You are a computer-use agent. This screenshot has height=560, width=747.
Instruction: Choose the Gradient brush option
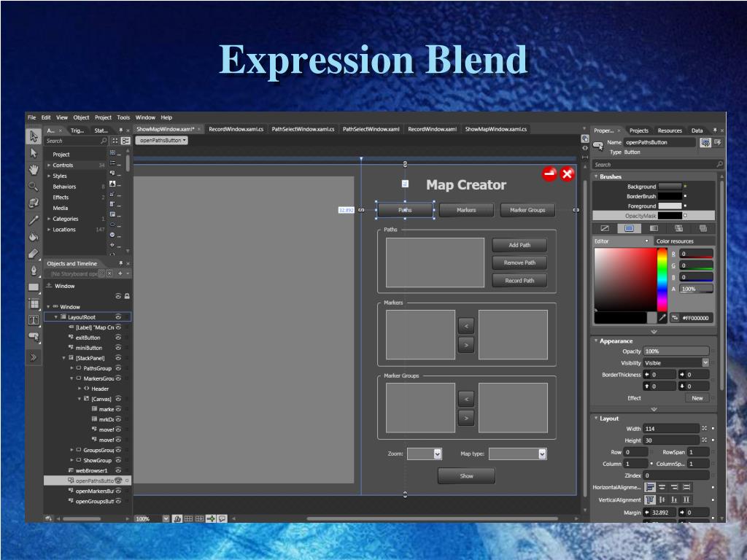pyautogui.click(x=654, y=228)
